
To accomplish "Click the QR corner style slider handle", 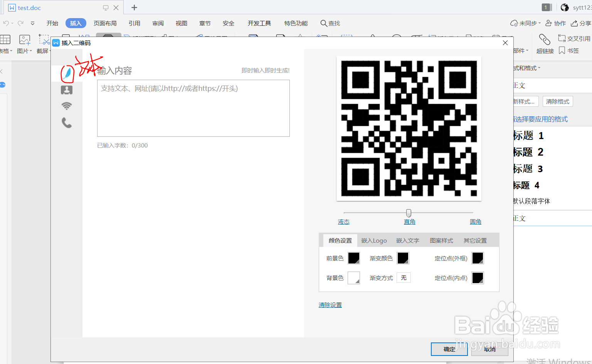I will pos(409,213).
